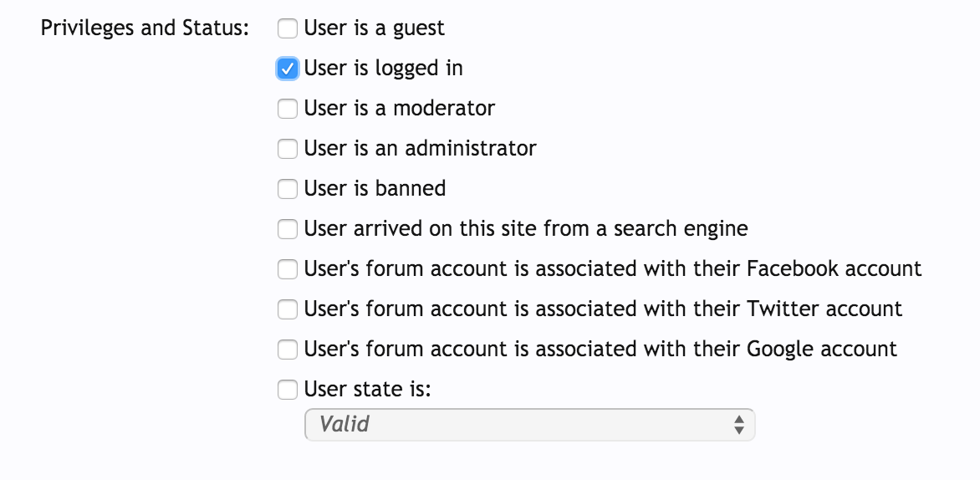This screenshot has width=980, height=480.
Task: Enable the search engine arrival checkbox
Action: (288, 228)
